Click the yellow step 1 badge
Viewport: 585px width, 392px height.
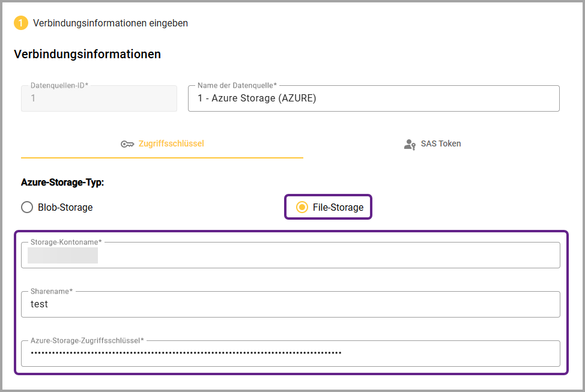(x=21, y=23)
